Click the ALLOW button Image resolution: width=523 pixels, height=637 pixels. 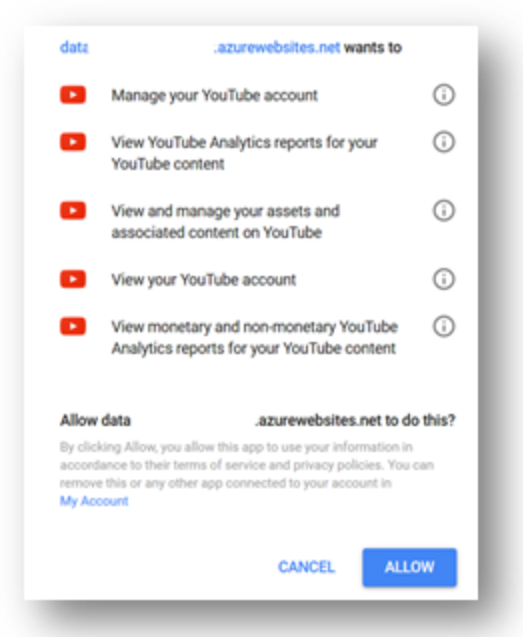409,567
